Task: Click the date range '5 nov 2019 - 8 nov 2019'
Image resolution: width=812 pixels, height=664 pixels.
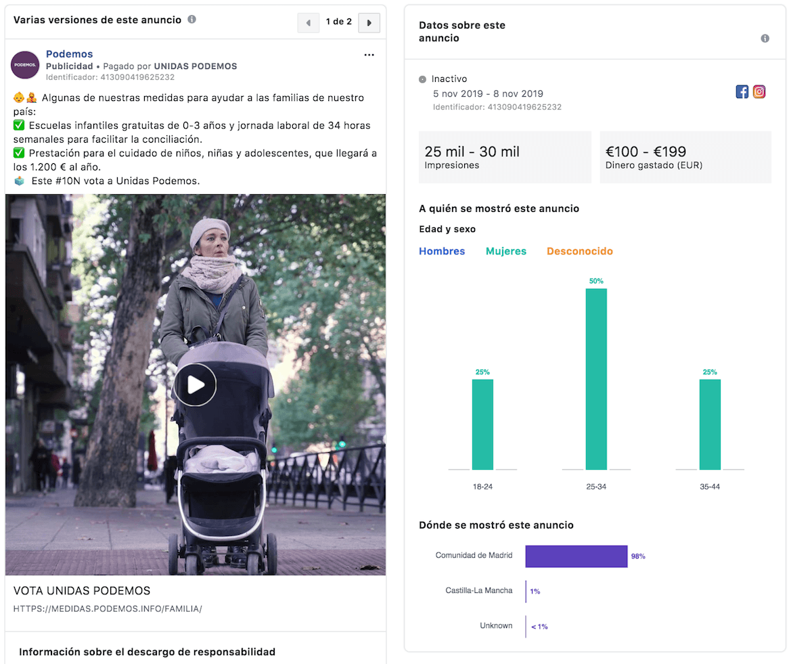Action: [488, 93]
